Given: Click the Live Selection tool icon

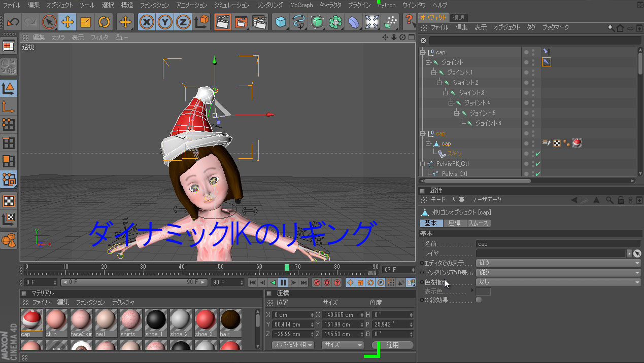Looking at the screenshot, I should [x=49, y=22].
